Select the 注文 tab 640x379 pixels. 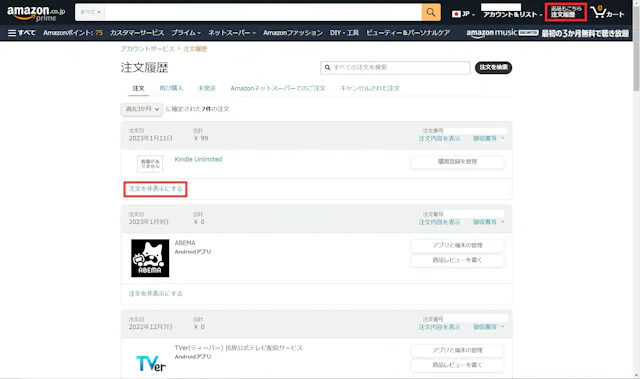coord(138,88)
